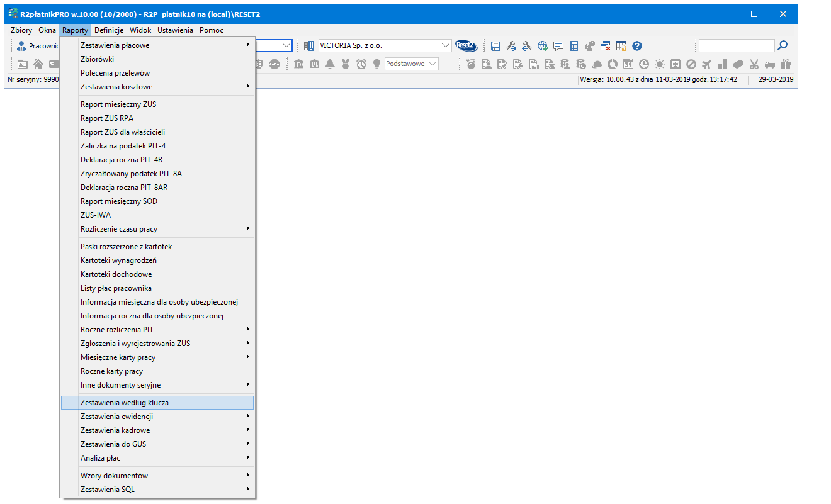This screenshot has height=504, width=831.
Task: Open the calculator icon in the toolbar
Action: click(574, 46)
